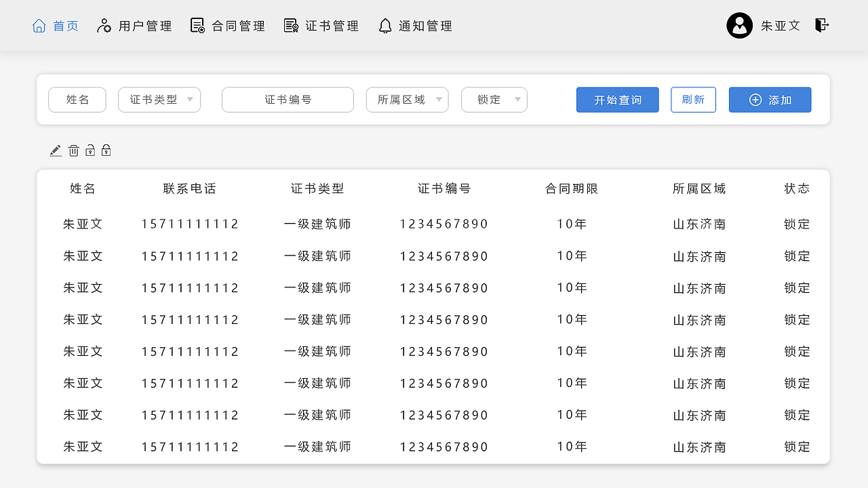Viewport: 868px width, 488px height.
Task: Click the 开始查询 button
Action: point(617,100)
